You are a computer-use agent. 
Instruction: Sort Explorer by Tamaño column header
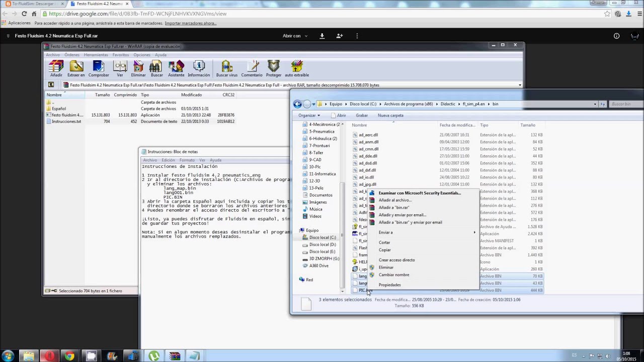click(528, 125)
